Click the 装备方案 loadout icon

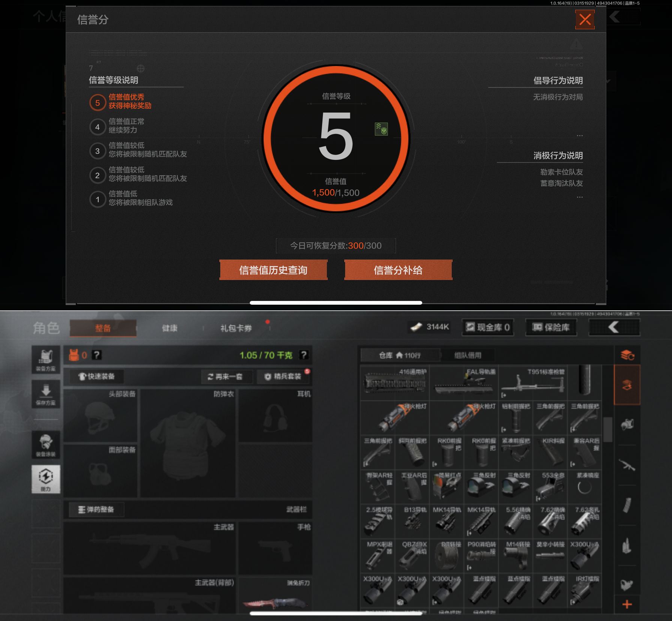tap(46, 359)
